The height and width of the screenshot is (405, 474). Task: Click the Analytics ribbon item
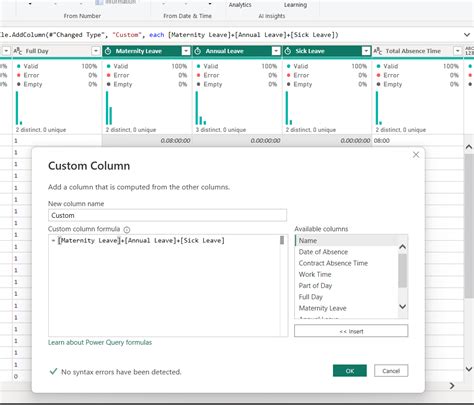tap(240, 5)
